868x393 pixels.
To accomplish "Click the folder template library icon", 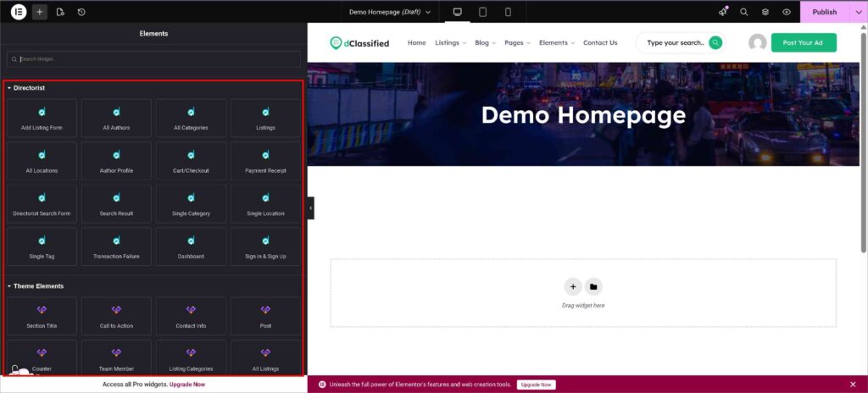I will coord(593,286).
